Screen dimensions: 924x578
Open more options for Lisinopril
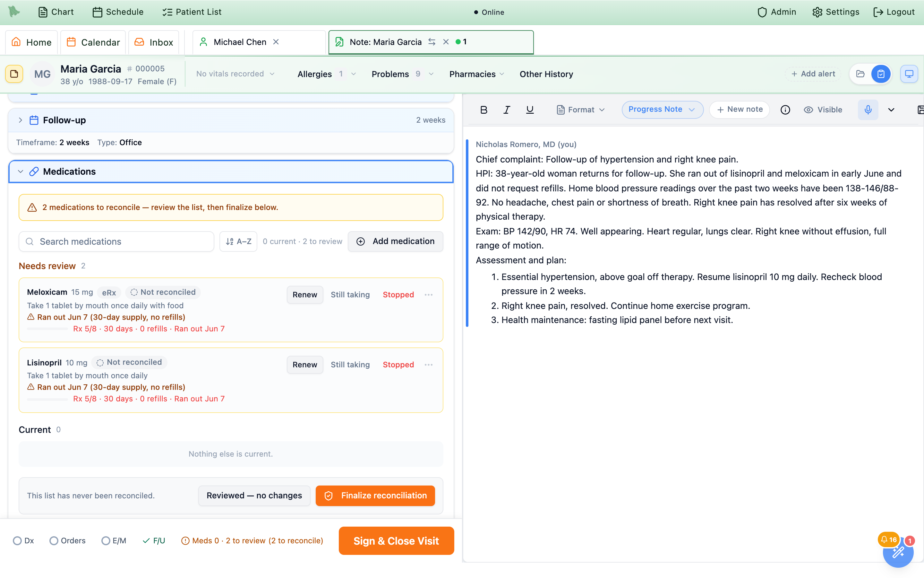point(428,365)
